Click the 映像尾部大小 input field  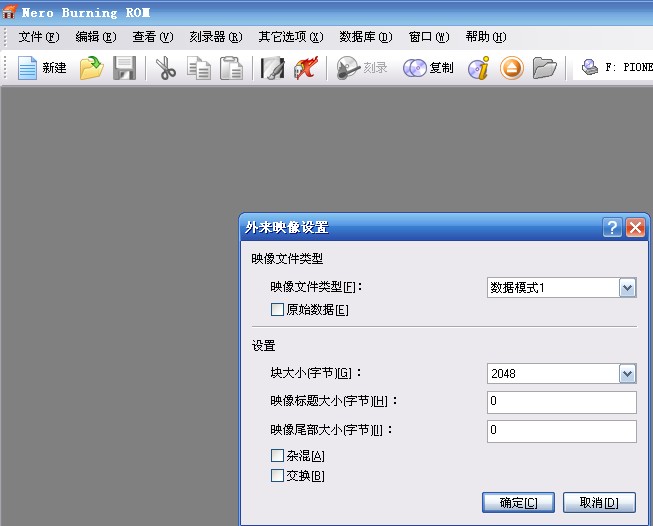tap(562, 431)
